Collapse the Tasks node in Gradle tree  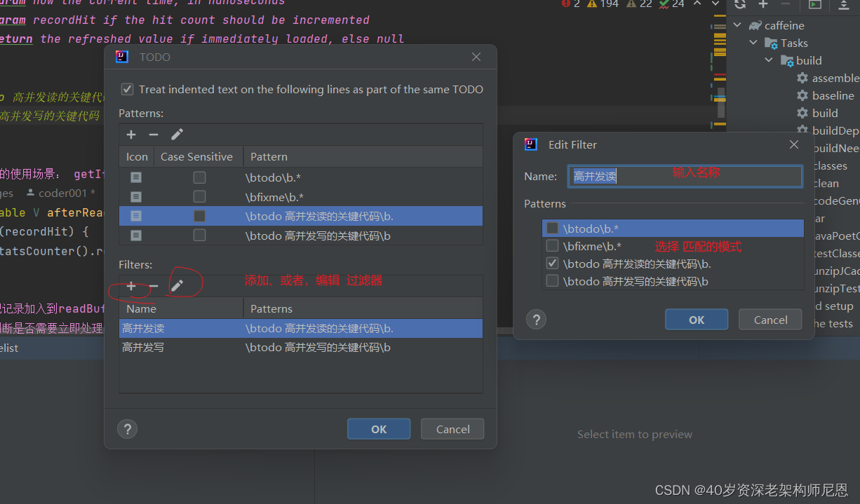[x=753, y=43]
